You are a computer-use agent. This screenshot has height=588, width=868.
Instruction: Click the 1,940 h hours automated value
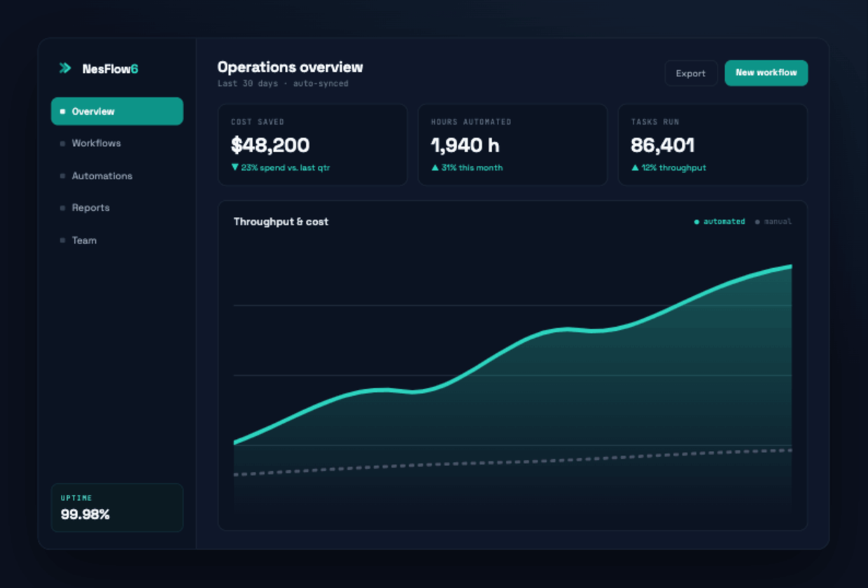(465, 146)
